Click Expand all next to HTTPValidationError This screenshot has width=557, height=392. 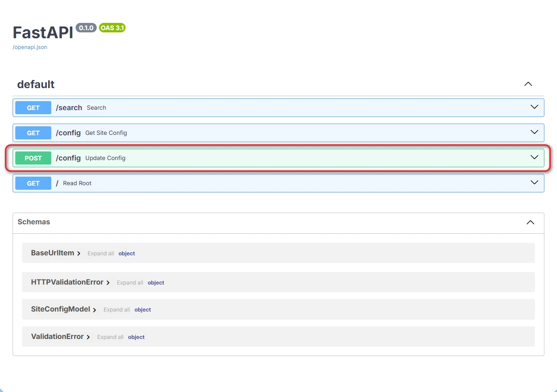pyautogui.click(x=130, y=283)
